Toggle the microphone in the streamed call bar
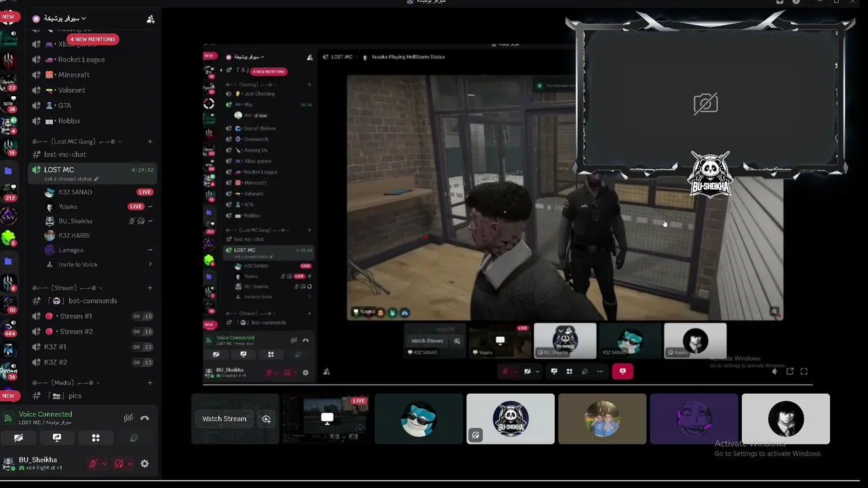The image size is (868, 488). (x=505, y=371)
